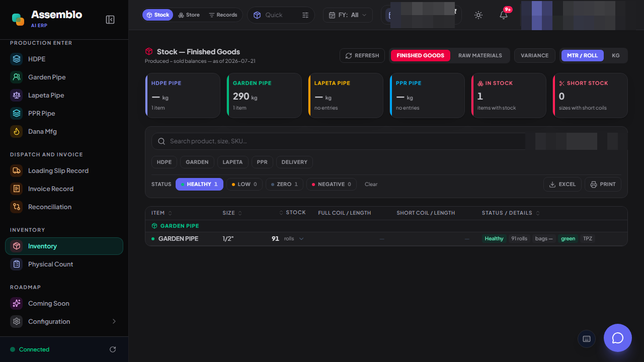Click the Garden Pipe 1/2" size cell

pyautogui.click(x=228, y=239)
